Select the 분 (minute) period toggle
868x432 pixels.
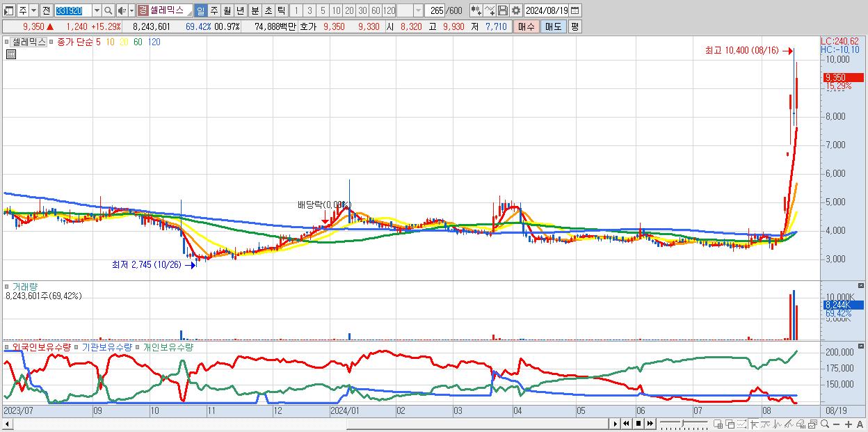tap(255, 10)
